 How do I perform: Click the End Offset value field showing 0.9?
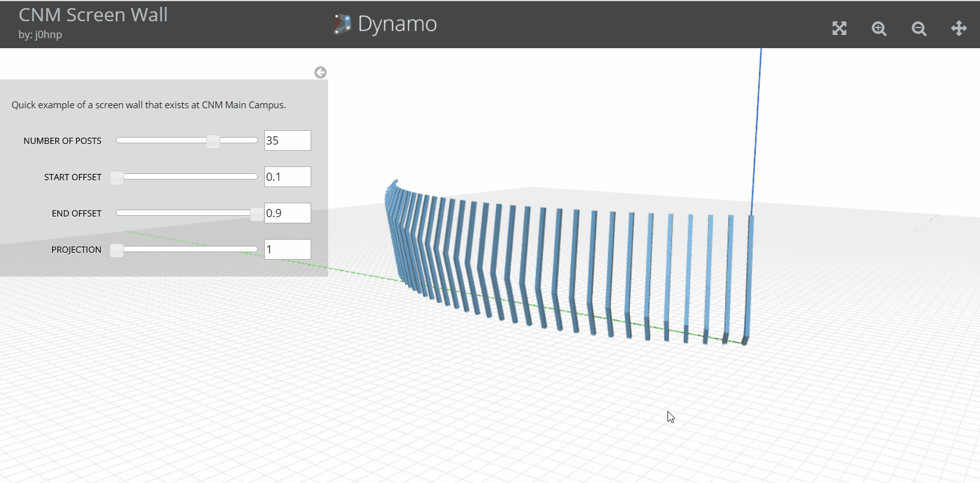287,213
